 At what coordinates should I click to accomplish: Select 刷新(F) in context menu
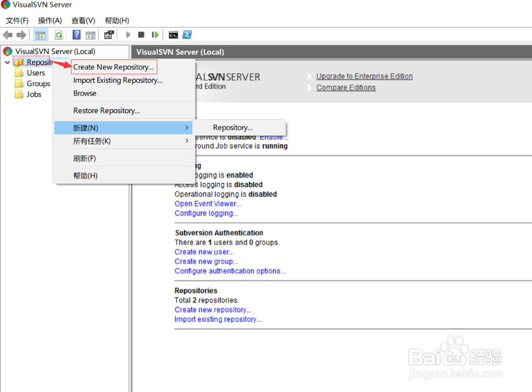(123, 159)
